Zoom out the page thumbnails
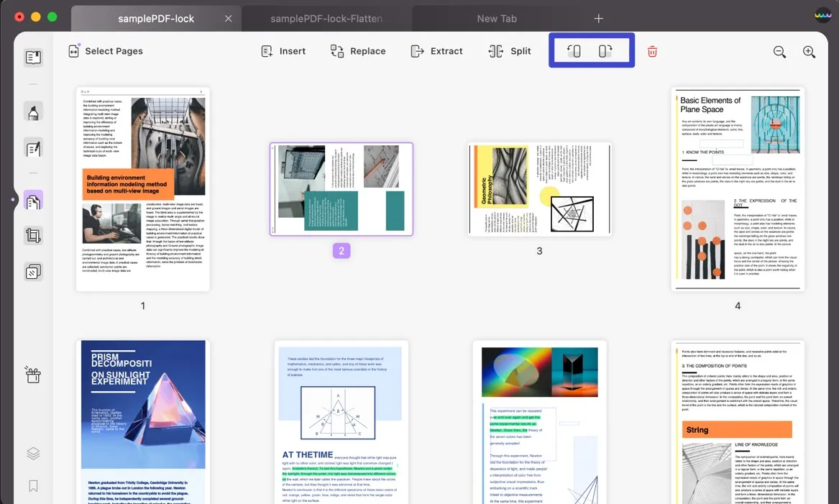 [x=779, y=51]
